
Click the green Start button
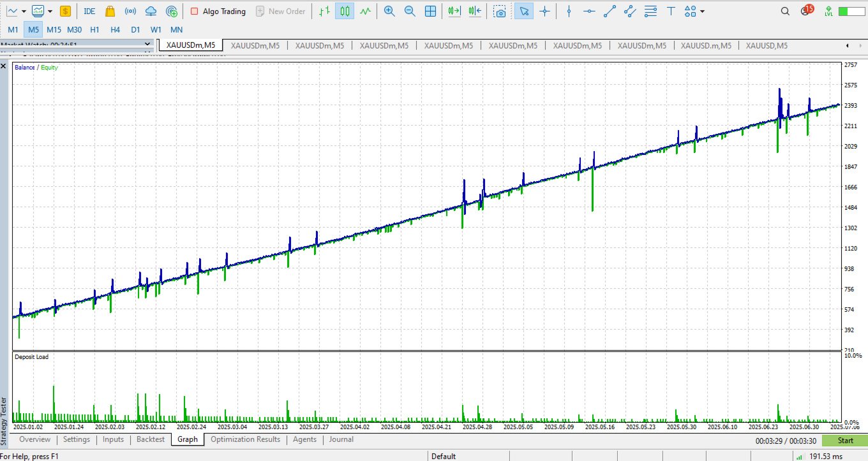(x=845, y=441)
